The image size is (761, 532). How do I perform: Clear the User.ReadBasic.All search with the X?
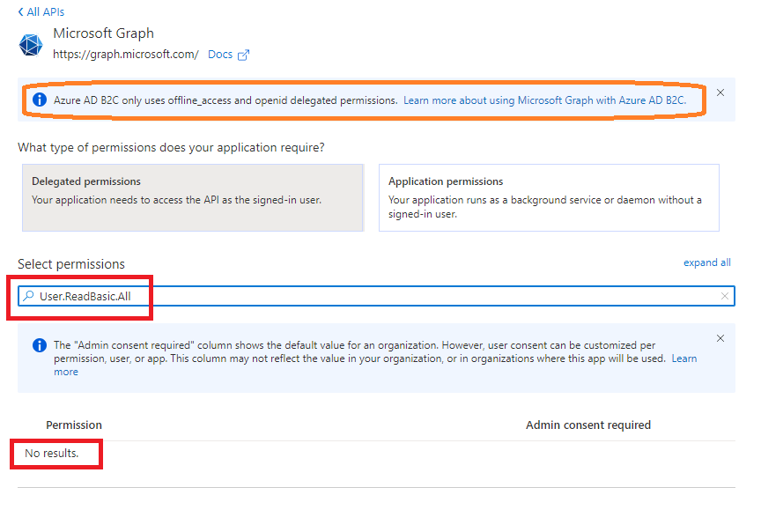coord(726,296)
